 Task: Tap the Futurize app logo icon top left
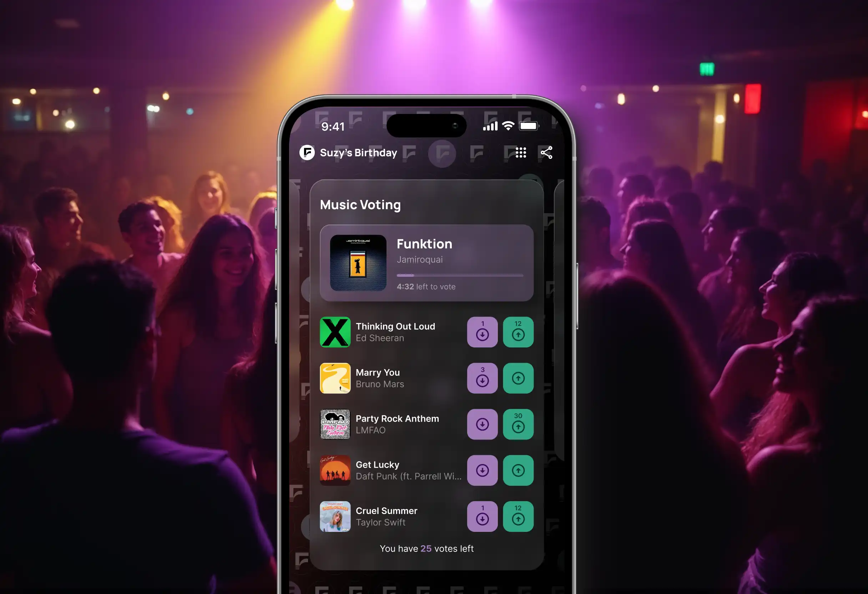click(x=308, y=152)
